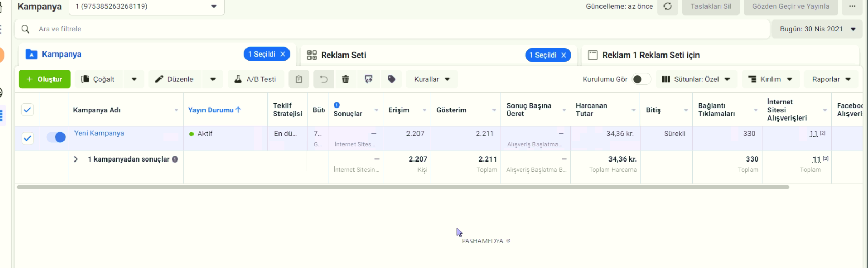
Task: Clear the Reklam Seti 1 Seçildi selection X
Action: pos(564,55)
